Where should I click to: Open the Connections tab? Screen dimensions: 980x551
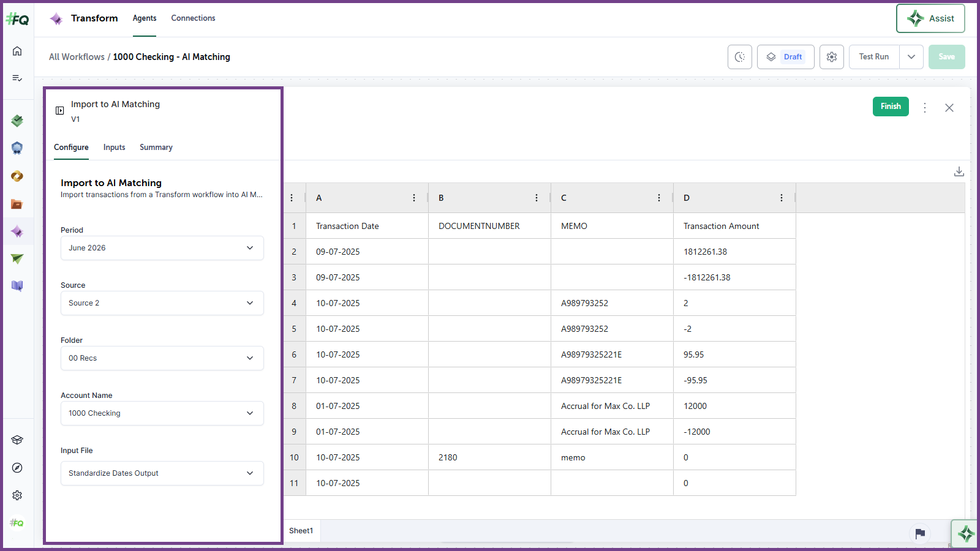[193, 18]
